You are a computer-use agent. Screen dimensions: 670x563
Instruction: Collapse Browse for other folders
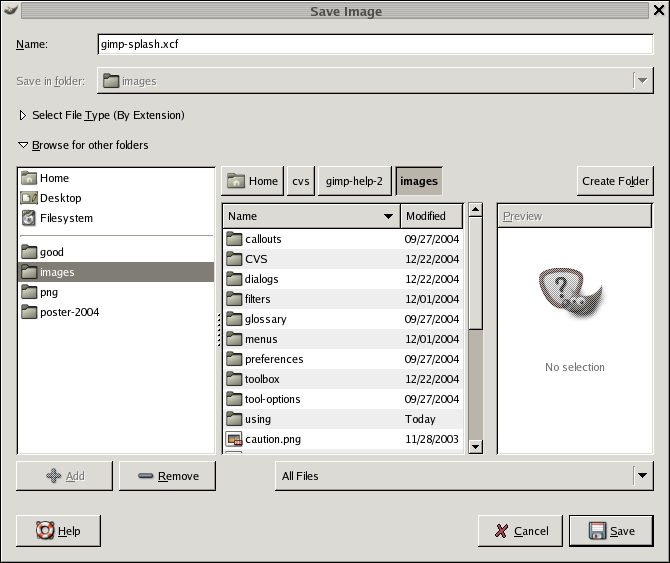click(x=24, y=145)
